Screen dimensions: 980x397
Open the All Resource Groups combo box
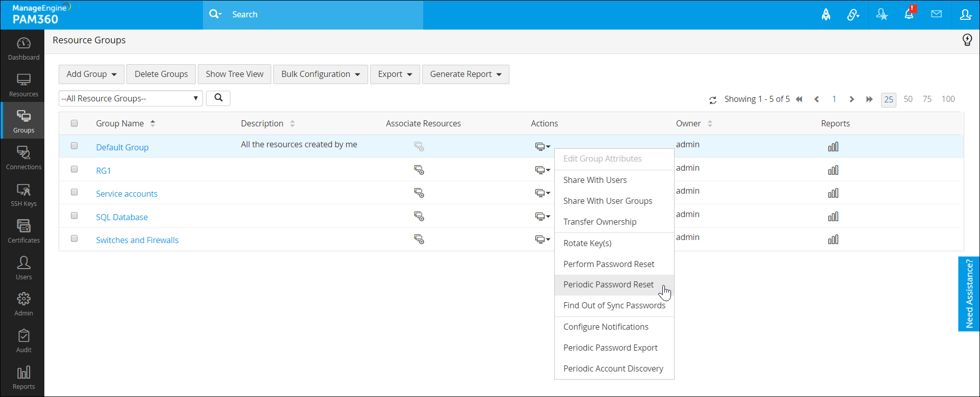pyautogui.click(x=131, y=98)
